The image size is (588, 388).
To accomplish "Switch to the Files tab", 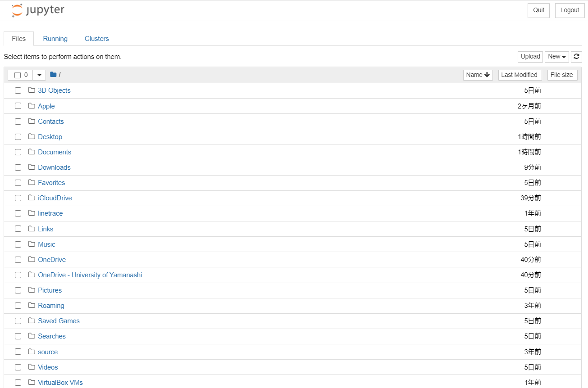I will pos(18,39).
